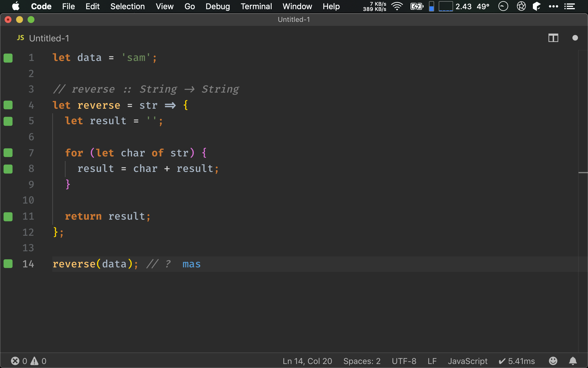Viewport: 588px width, 368px height.
Task: Open the Help menu
Action: pyautogui.click(x=331, y=6)
